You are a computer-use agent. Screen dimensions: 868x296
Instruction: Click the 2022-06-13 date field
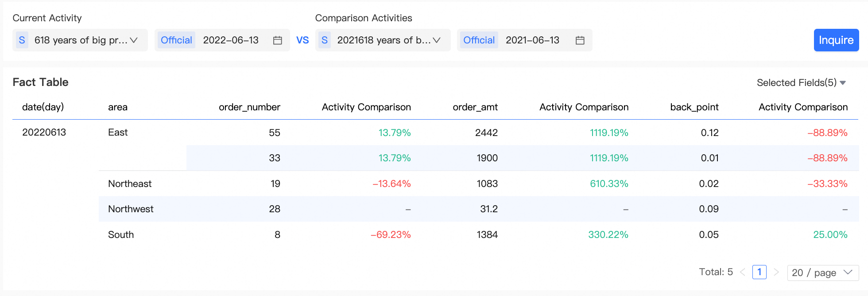tap(231, 40)
